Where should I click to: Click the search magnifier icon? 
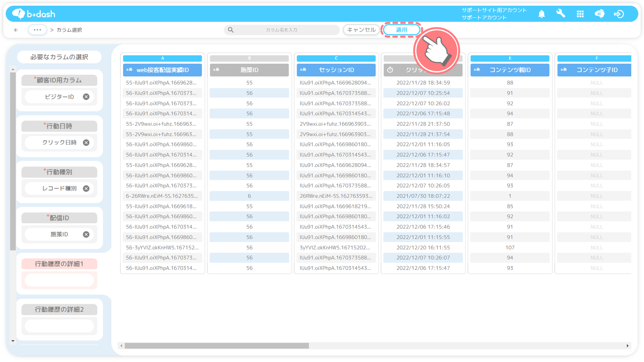click(x=231, y=30)
